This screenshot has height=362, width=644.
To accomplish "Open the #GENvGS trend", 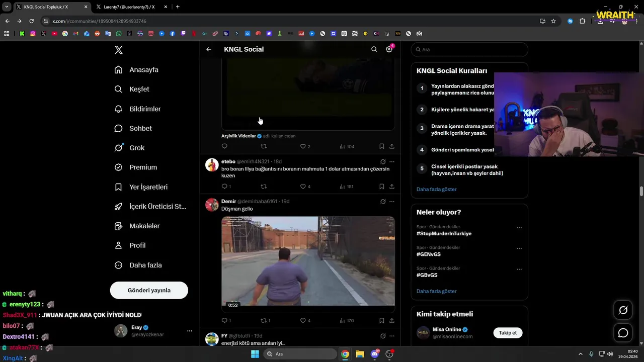I will tap(429, 254).
